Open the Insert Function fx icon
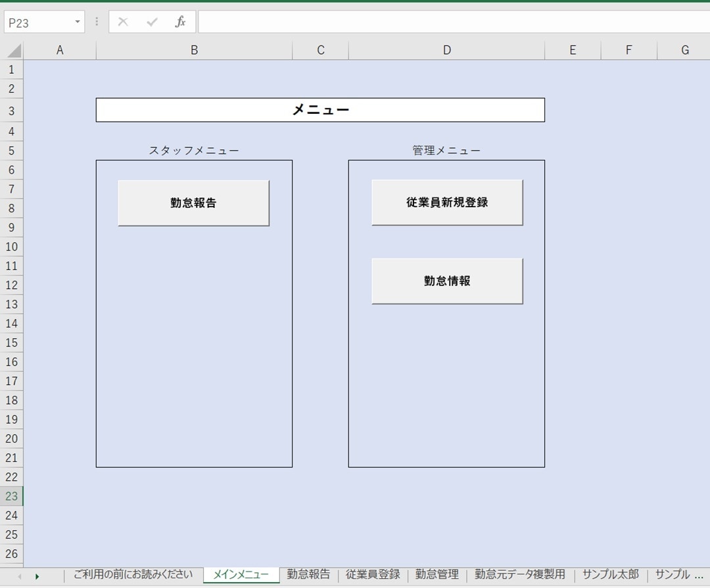 click(x=180, y=22)
